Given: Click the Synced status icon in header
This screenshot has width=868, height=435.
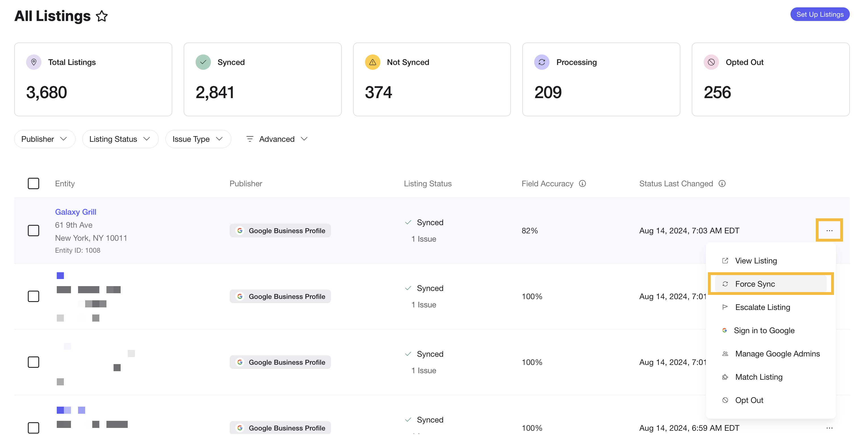Looking at the screenshot, I should (x=203, y=62).
